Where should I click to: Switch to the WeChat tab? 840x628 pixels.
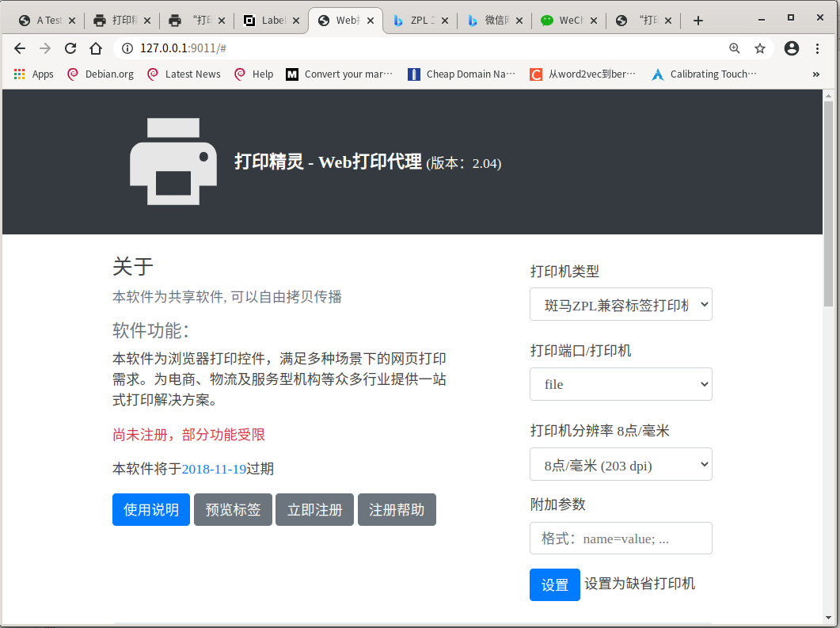pyautogui.click(x=563, y=21)
